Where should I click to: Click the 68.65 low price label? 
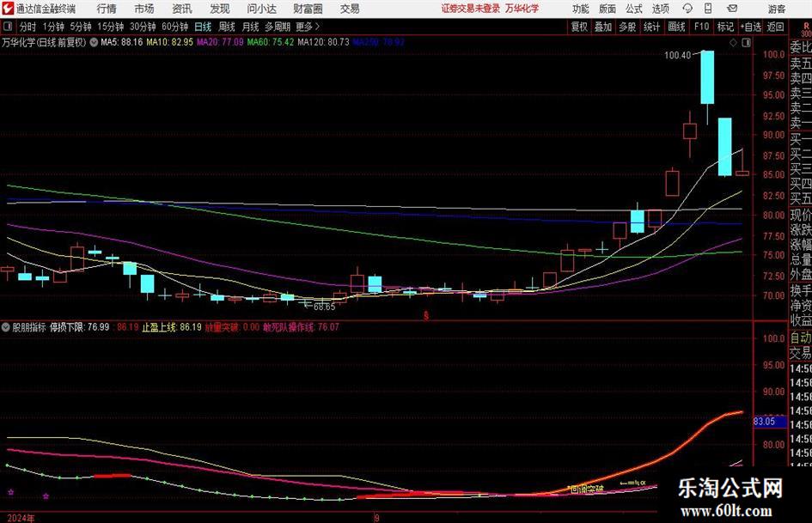tap(324, 307)
